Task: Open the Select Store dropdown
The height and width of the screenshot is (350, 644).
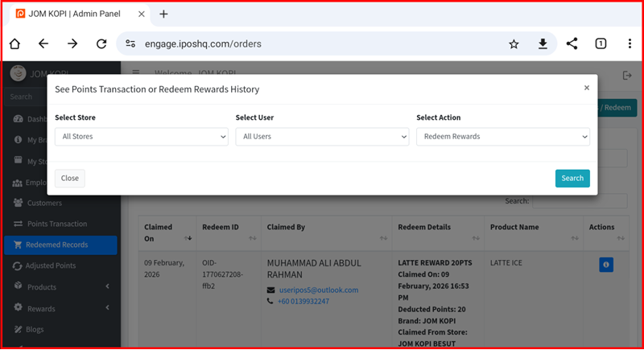Action: (141, 137)
